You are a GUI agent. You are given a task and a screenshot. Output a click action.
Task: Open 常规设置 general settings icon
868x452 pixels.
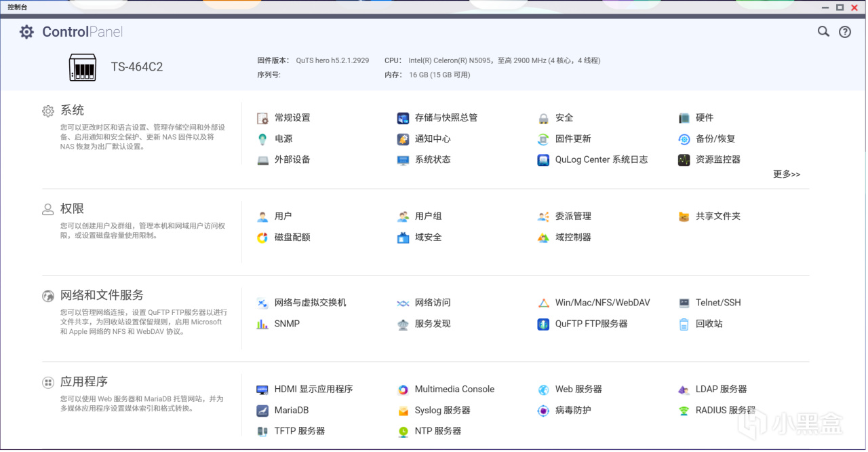(263, 118)
